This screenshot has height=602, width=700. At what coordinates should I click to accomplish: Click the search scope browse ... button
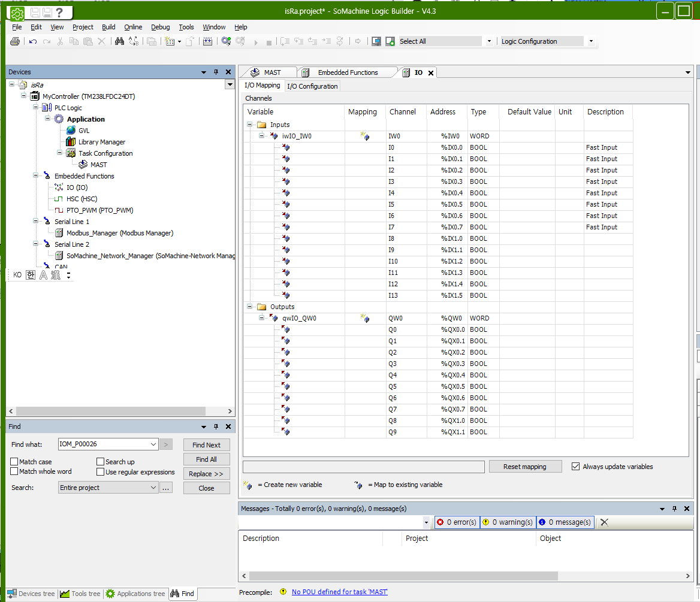[165, 488]
